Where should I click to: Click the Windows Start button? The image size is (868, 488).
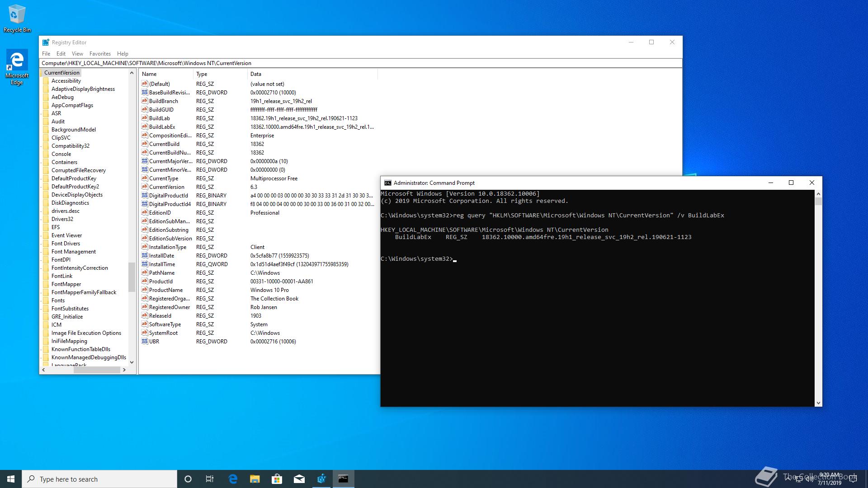pos(11,479)
